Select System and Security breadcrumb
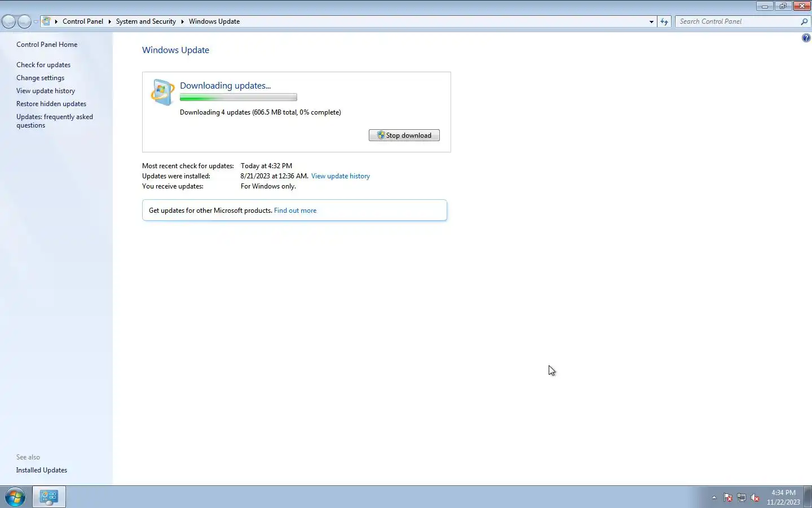This screenshot has width=812, height=508. coord(145,21)
